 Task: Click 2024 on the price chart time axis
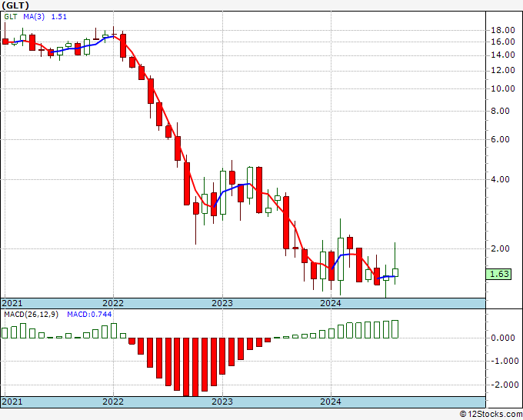pyautogui.click(x=331, y=303)
